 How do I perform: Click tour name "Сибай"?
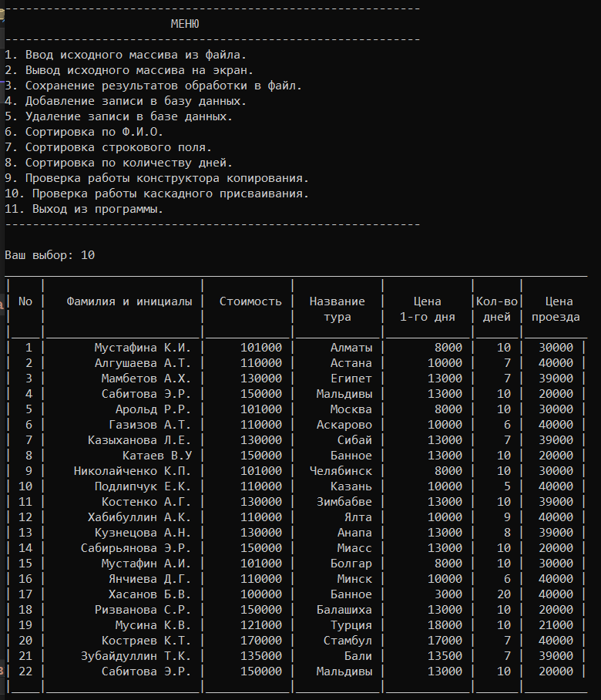(354, 440)
